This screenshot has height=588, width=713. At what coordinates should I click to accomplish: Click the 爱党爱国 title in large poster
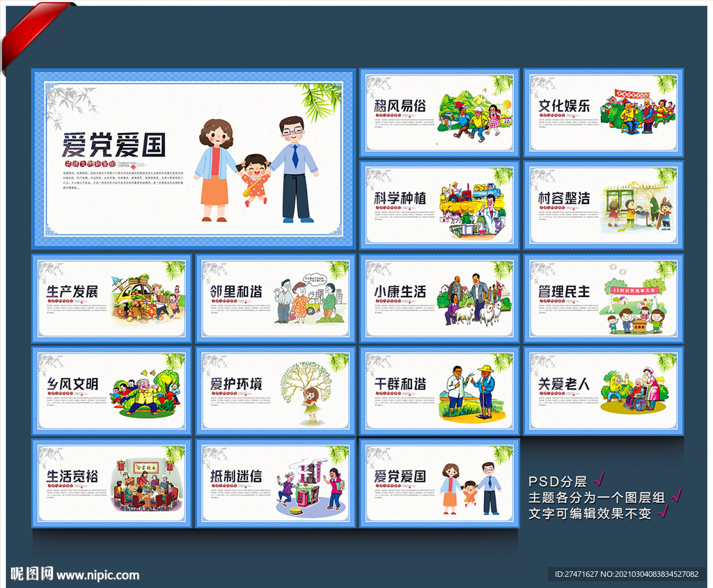click(113, 145)
